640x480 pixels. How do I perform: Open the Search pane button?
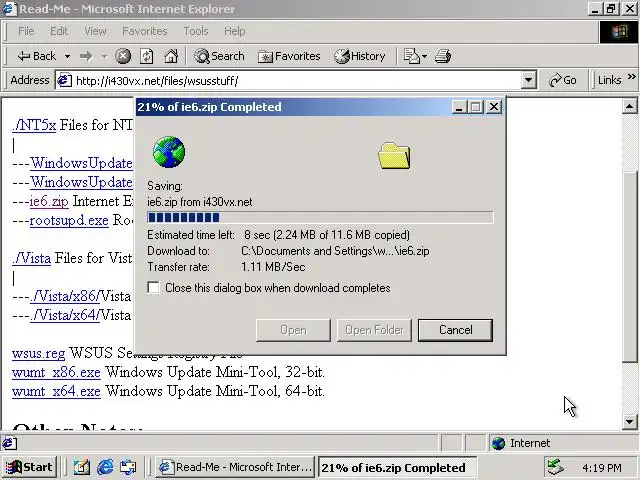point(220,56)
